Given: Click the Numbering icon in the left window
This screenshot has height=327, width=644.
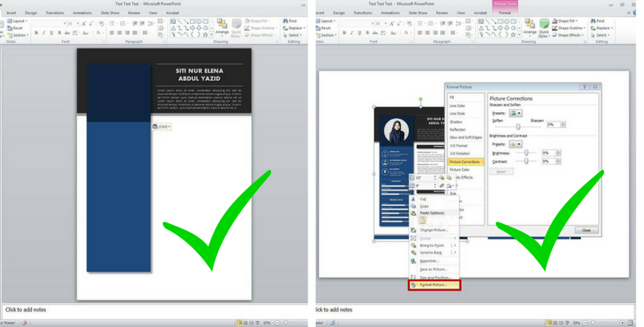Looking at the screenshot, I should coord(124,24).
